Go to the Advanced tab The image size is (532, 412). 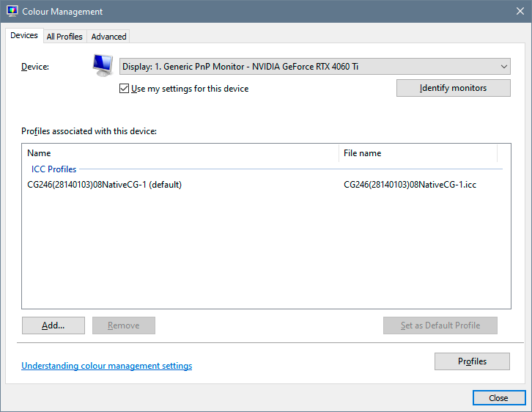108,36
